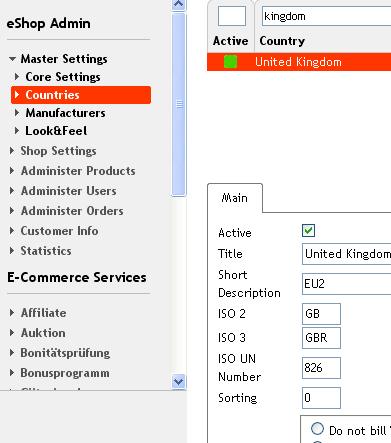Expand the Statistics arrow
The image size is (391, 443).
12,251
